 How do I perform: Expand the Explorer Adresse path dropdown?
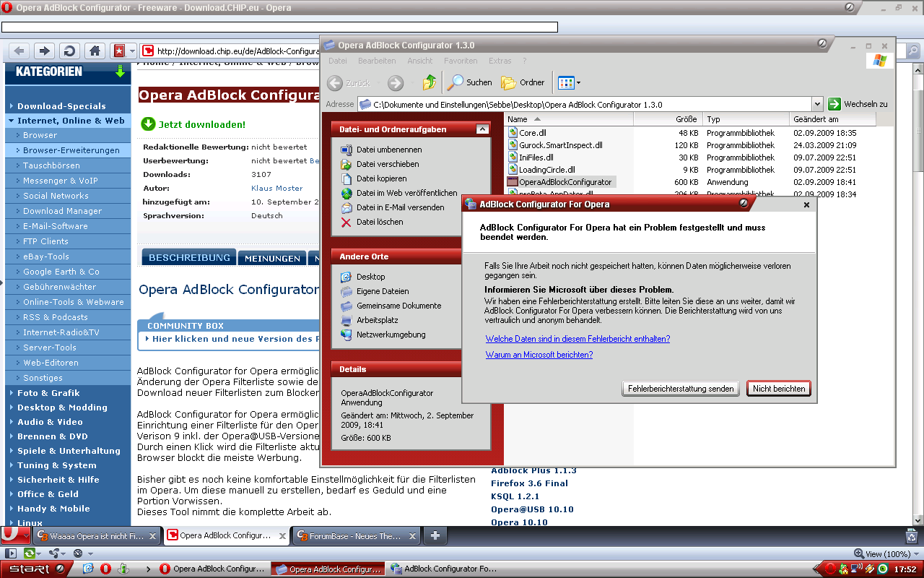[x=817, y=104]
